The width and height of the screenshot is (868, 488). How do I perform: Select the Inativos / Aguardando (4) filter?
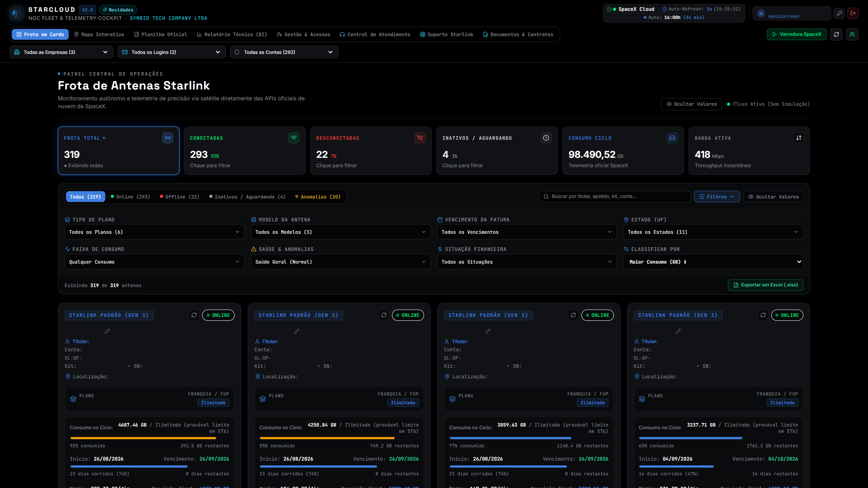pos(247,197)
